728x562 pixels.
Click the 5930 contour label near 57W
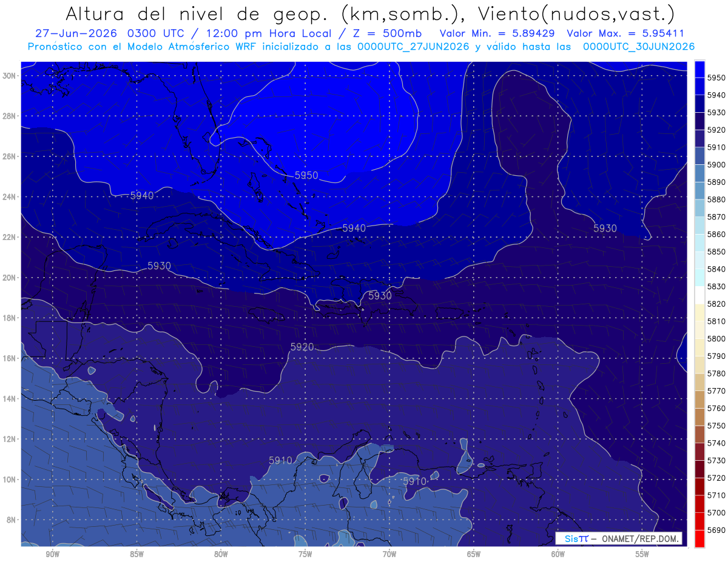605,229
